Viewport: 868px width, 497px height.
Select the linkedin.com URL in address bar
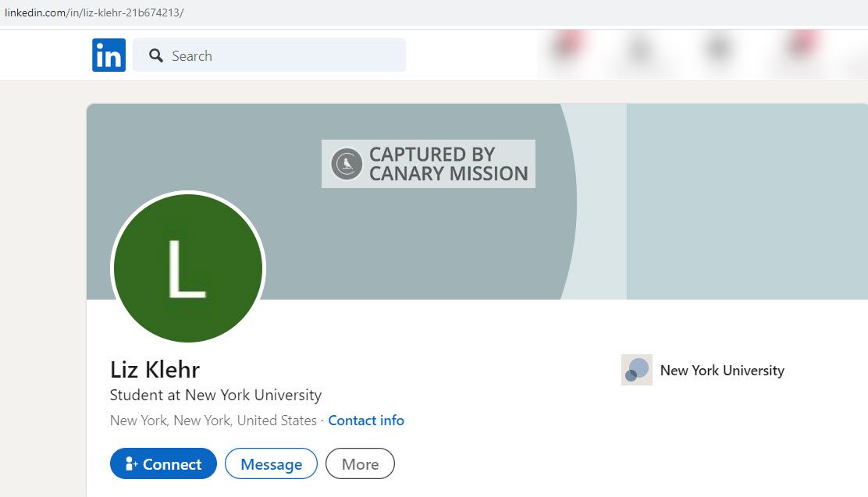click(x=94, y=12)
